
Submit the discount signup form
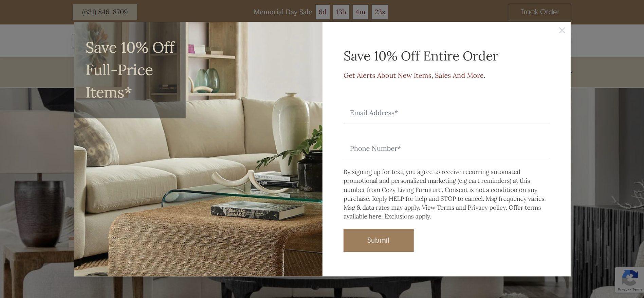[x=378, y=240]
